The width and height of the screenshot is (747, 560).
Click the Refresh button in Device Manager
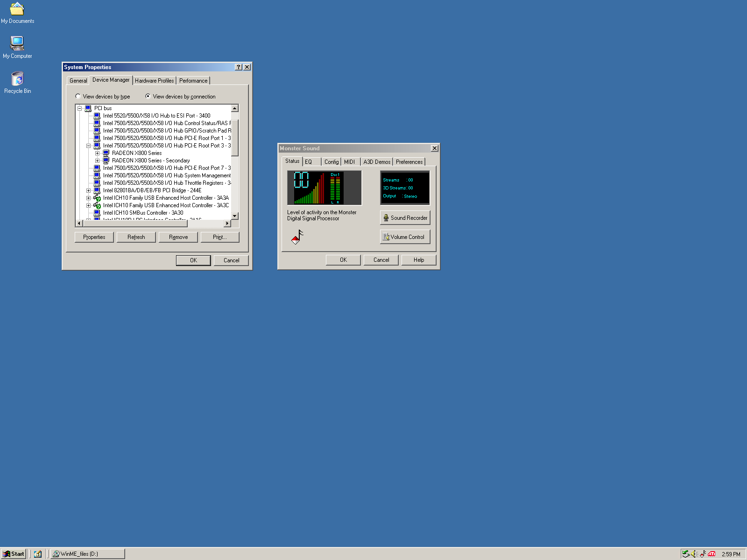[x=136, y=237]
